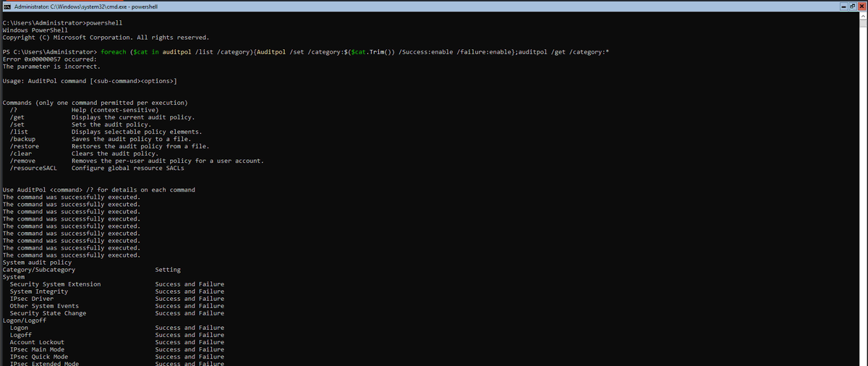
Task: Click "Restores the audit policy from a file."
Action: pos(140,146)
